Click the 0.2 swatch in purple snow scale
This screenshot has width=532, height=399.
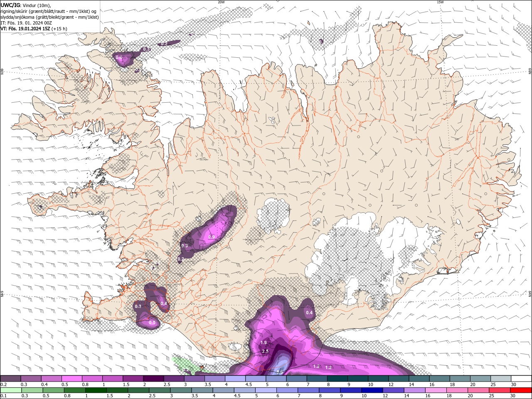tap(10, 379)
